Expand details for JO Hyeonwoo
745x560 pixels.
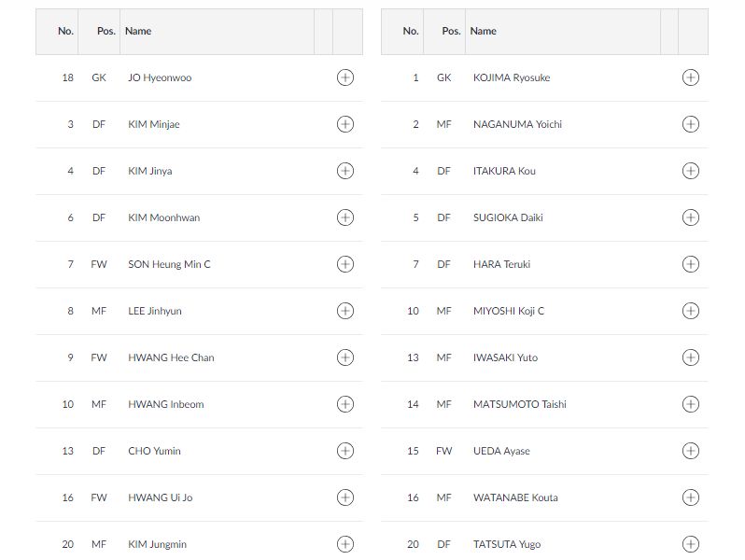click(x=345, y=77)
